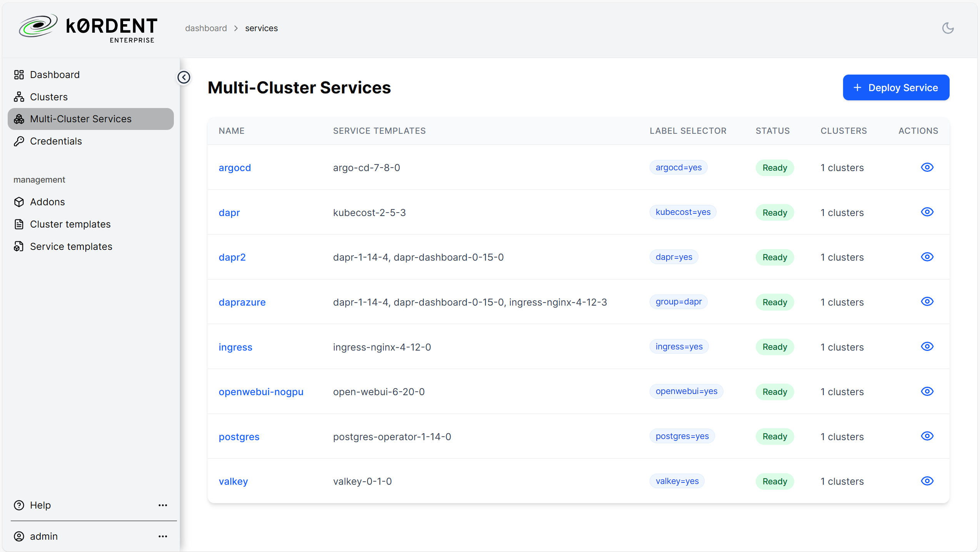Click the SERVICE TEMPLATES column header
The image size is (980, 552).
[379, 131]
